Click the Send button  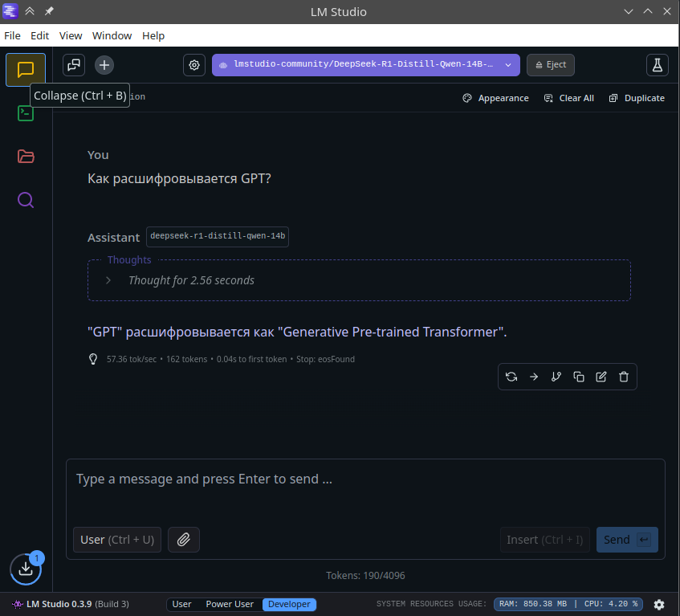(627, 540)
